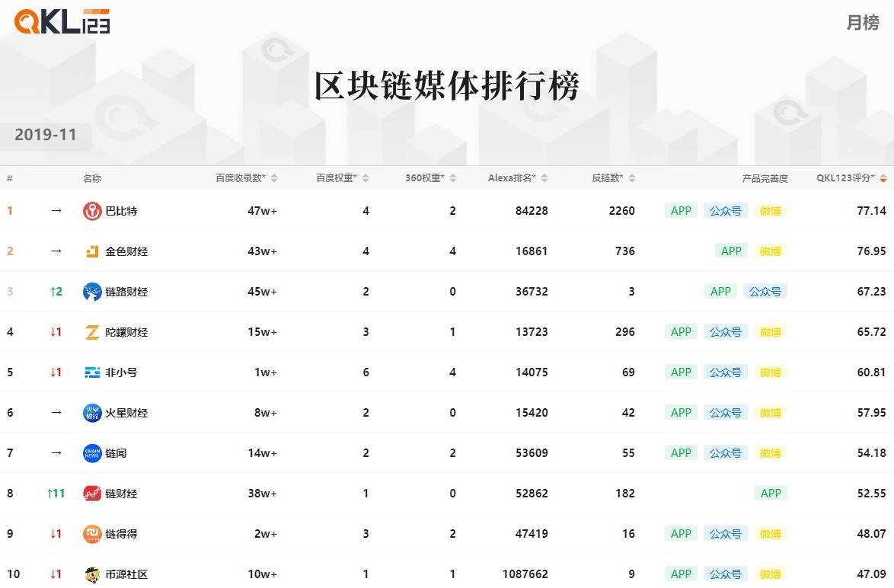Open 链路财经 media name link
The image size is (894, 588).
coord(126,292)
